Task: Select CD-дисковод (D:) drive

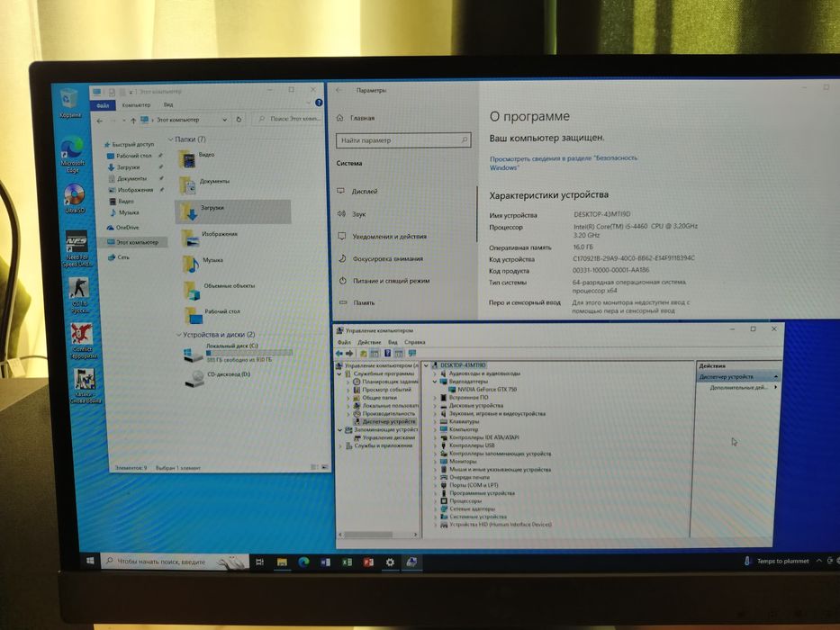Action: tap(217, 379)
